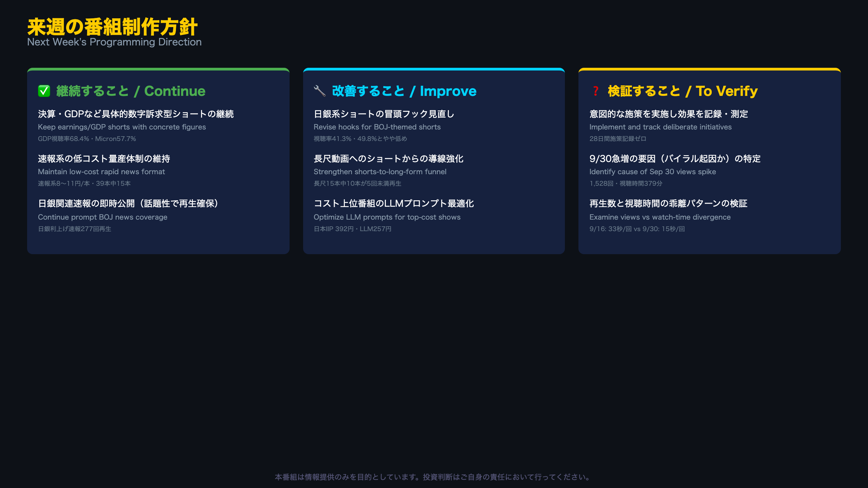This screenshot has width=868, height=488.
Task: Select 決算・GDPなど具体的数字訴求型ショートの継続 item
Action: tap(136, 114)
